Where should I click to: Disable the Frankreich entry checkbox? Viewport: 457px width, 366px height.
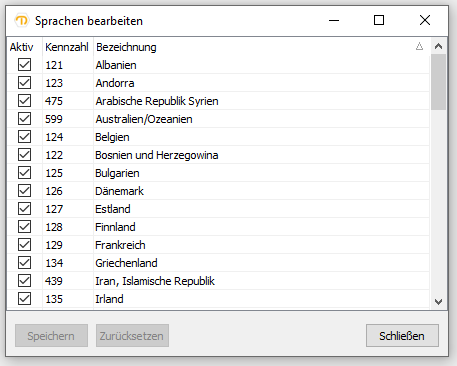pos(24,245)
